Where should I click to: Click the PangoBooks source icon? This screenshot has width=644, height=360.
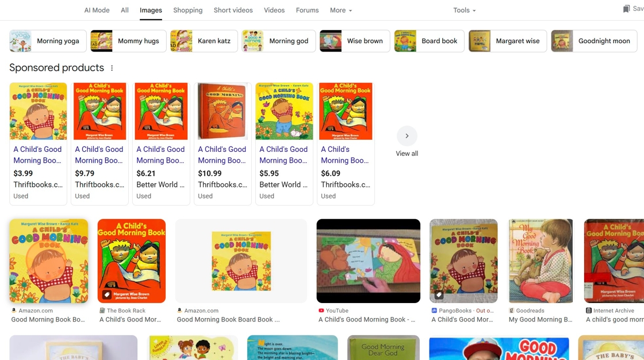pos(434,311)
